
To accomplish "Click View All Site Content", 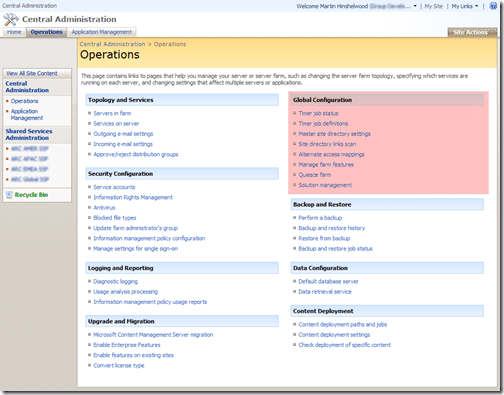I will click(x=32, y=73).
